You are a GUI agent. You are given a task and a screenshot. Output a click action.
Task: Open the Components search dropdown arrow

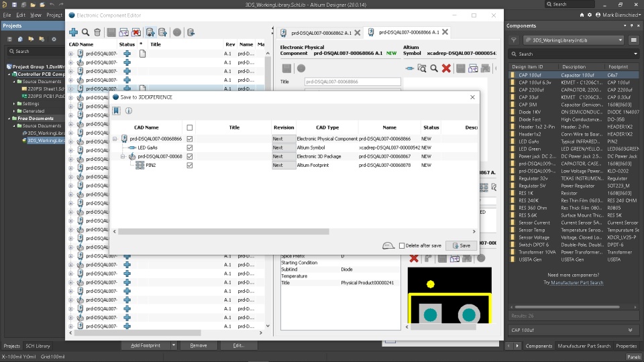pyautogui.click(x=635, y=54)
